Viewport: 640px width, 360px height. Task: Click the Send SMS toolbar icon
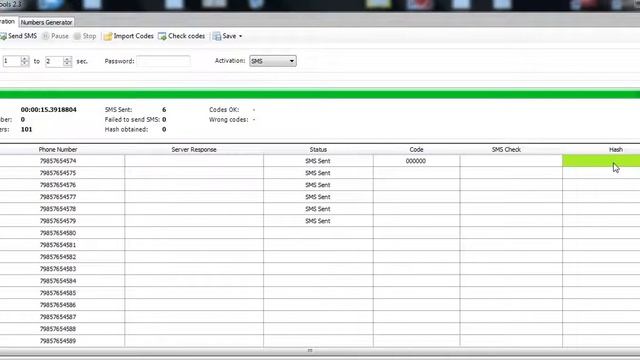pyautogui.click(x=3, y=36)
